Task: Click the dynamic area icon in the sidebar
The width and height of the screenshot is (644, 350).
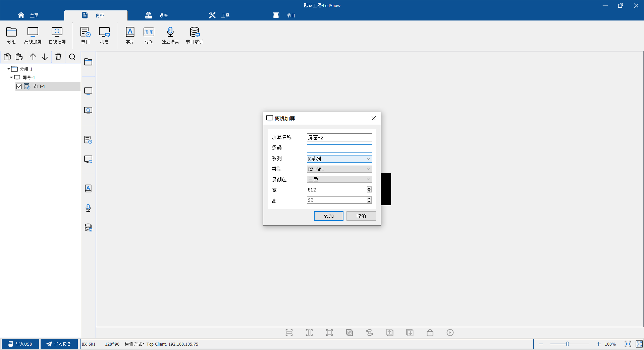Action: click(x=88, y=159)
